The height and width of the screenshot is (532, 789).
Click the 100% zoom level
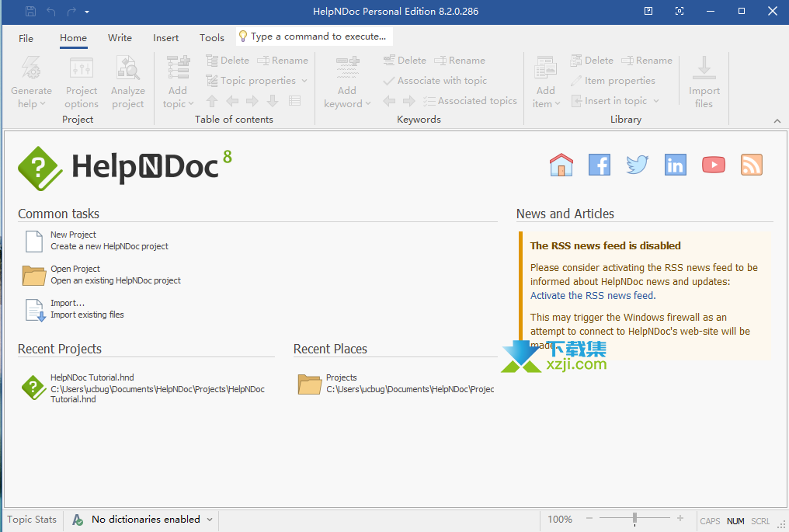coord(560,520)
